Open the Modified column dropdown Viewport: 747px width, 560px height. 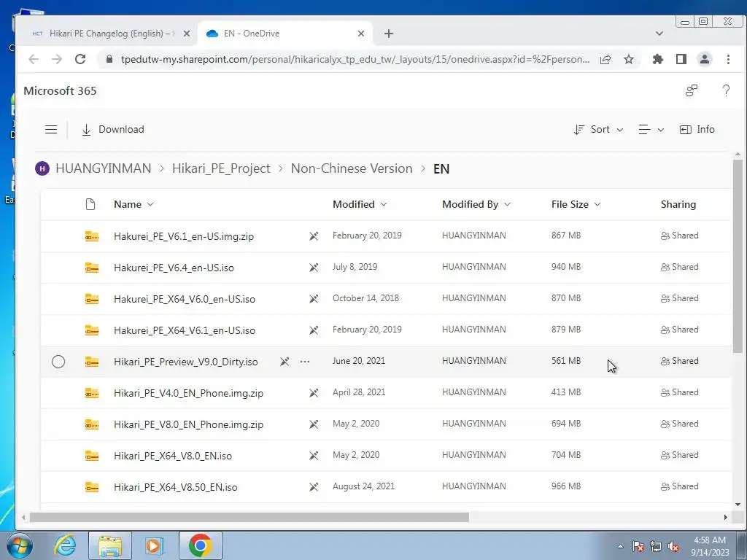(x=360, y=204)
